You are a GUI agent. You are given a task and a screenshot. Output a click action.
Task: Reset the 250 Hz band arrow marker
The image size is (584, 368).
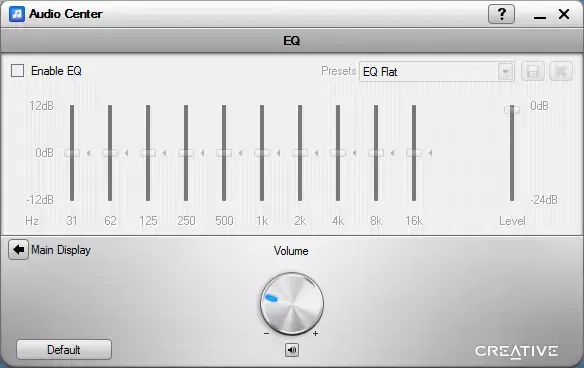click(203, 153)
